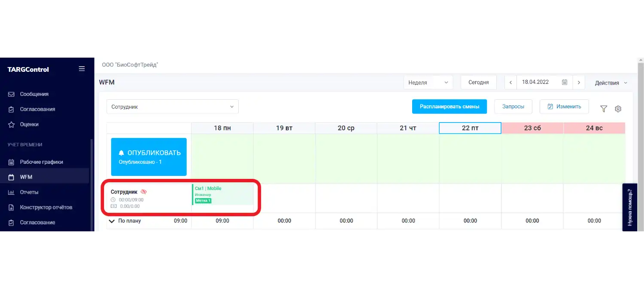
Task: Open the См1 | Mobile shift on Monday
Action: tap(223, 195)
